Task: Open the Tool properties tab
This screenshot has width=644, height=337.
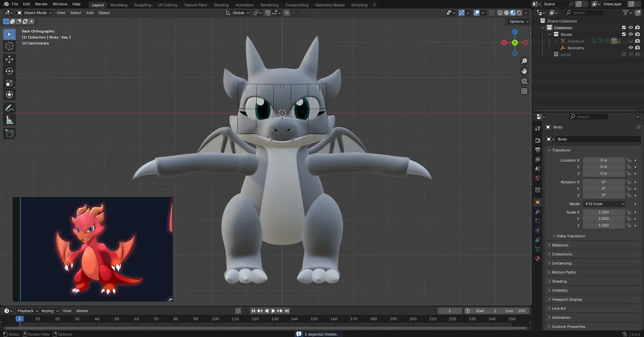Action: 537,129
